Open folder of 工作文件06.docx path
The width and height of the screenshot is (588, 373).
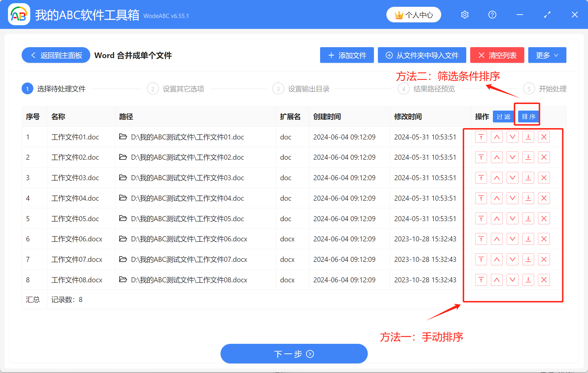123,239
